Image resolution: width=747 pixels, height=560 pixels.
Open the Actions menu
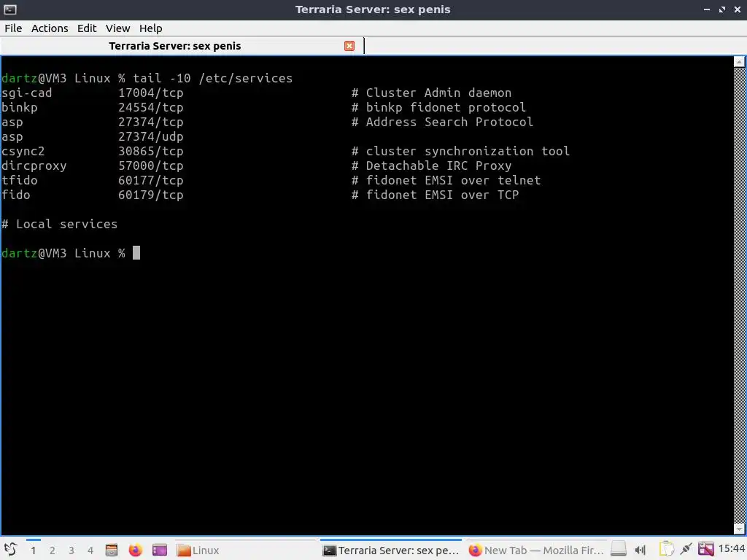[x=50, y=28]
